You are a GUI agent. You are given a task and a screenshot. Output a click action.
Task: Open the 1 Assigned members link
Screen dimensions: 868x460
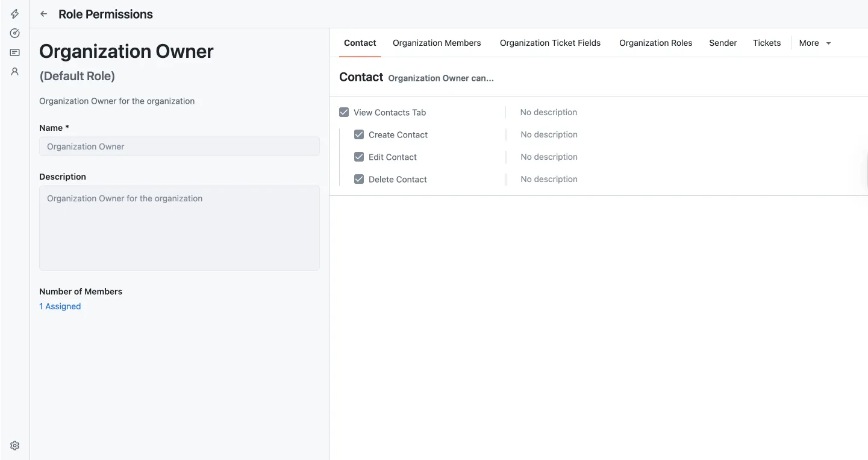point(60,306)
